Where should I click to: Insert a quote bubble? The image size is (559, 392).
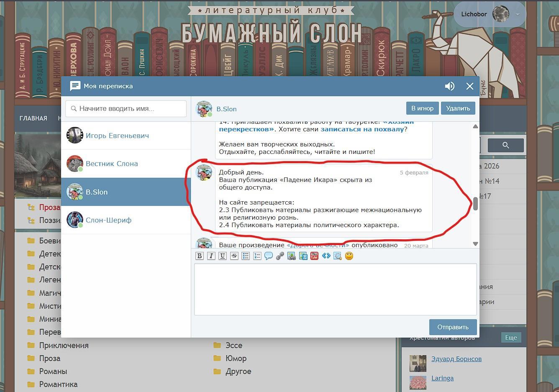pyautogui.click(x=269, y=256)
